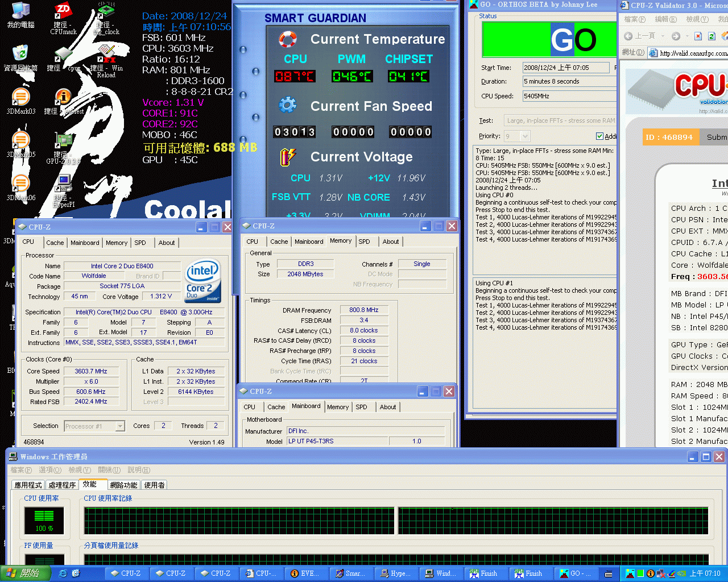This screenshot has height=582, width=728.
Task: Click the CPU 使用率 100 % meter
Action: coord(44,520)
